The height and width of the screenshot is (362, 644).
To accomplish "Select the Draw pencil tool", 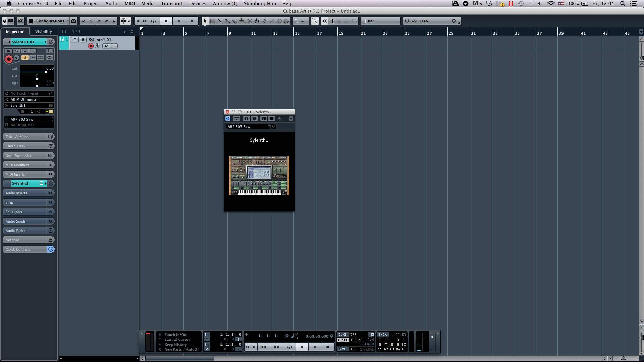I will click(264, 21).
